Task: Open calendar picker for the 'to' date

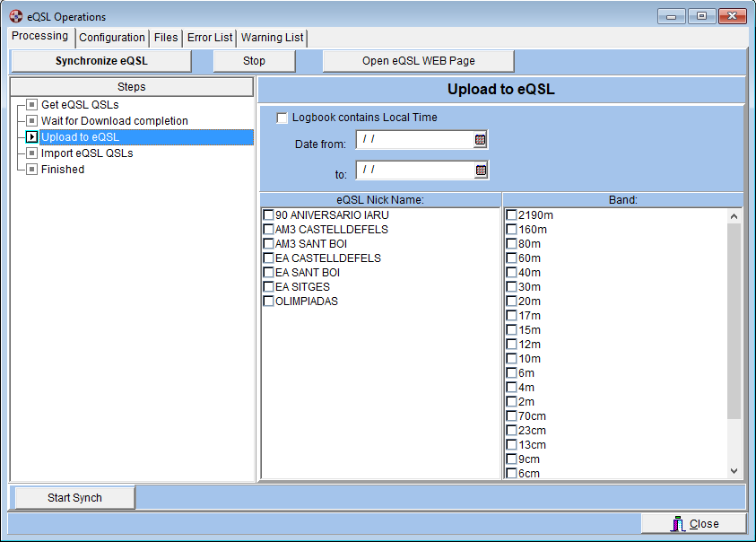Action: (481, 170)
